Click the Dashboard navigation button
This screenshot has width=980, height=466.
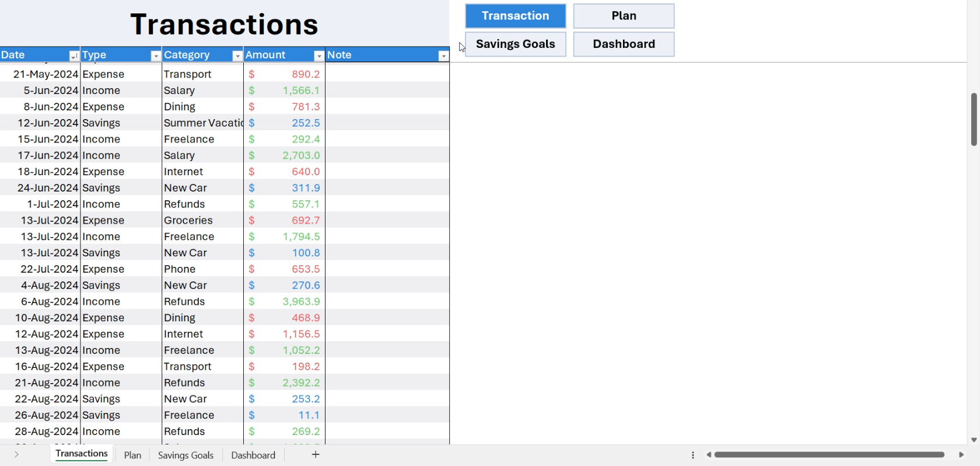pyautogui.click(x=624, y=44)
